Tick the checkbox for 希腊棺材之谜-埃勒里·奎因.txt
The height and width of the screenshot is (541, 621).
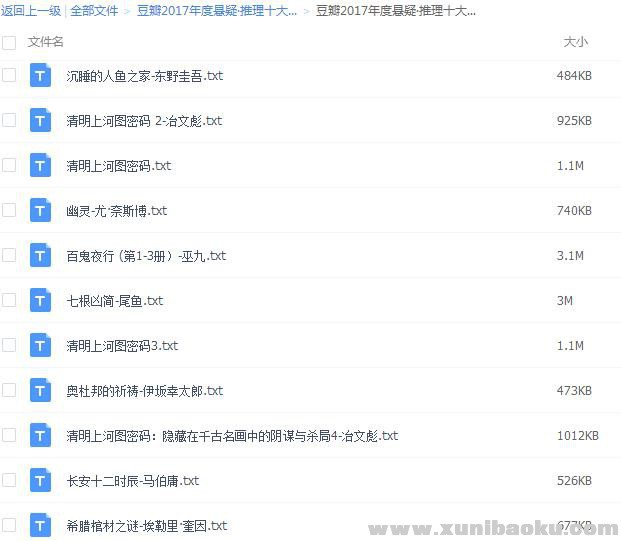coord(9,525)
